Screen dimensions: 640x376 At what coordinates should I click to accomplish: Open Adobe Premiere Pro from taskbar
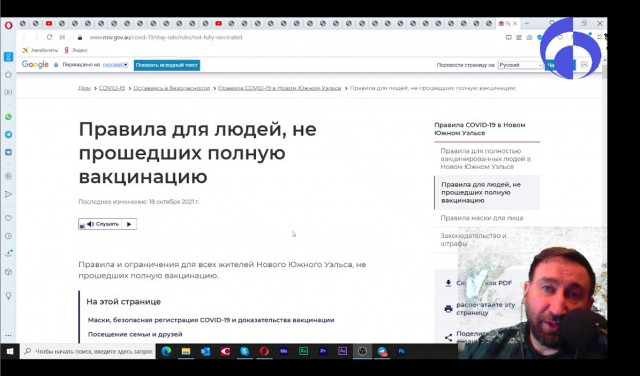(x=323, y=351)
